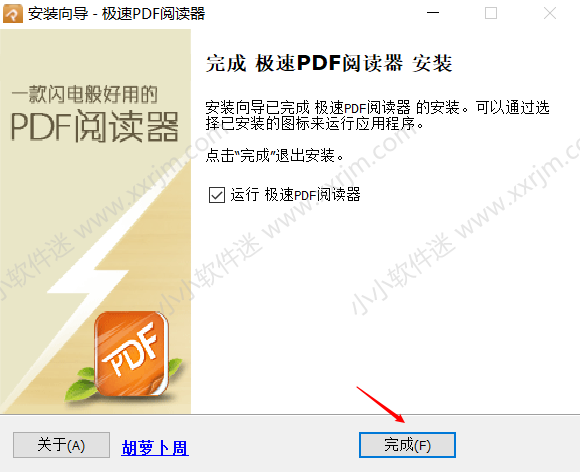Click the orange PDF logo icon

[x=131, y=353]
